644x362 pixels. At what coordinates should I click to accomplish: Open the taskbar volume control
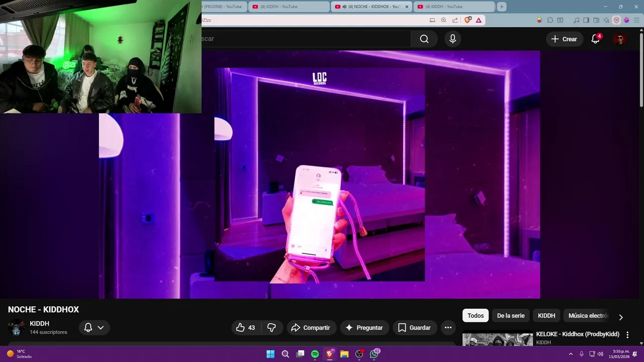point(600,354)
